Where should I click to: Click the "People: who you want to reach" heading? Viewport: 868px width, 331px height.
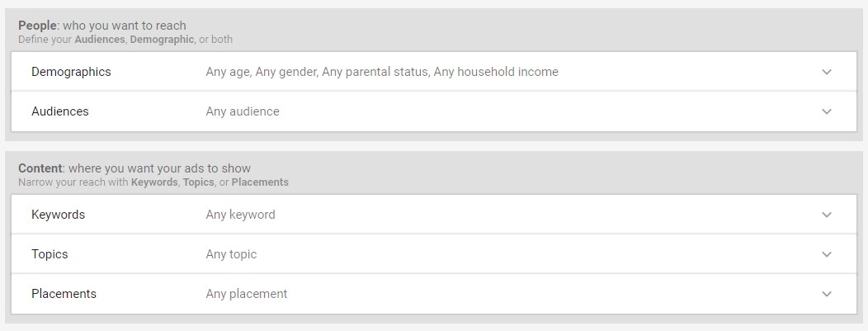tap(102, 26)
